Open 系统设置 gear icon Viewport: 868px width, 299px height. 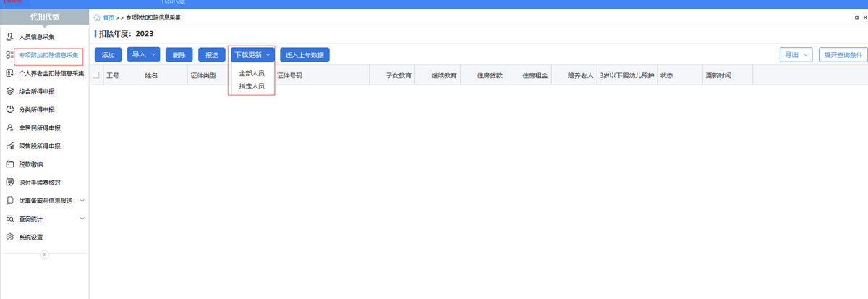(10, 237)
